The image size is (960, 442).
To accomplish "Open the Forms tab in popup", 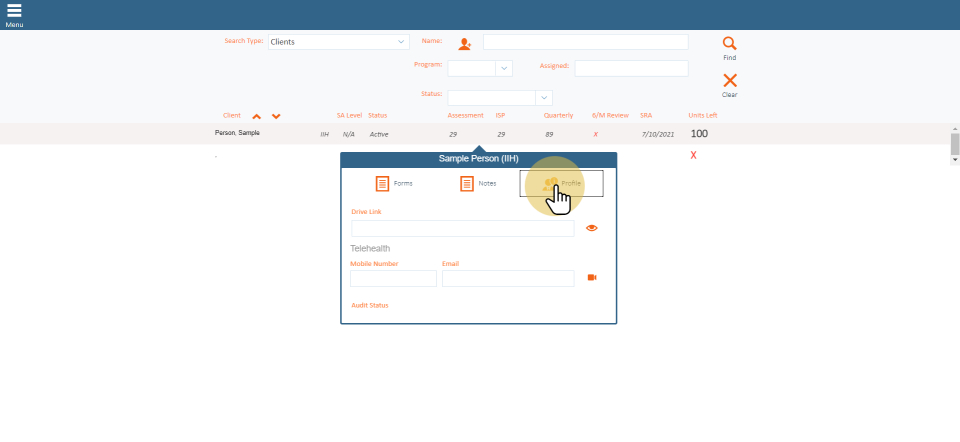I will [x=393, y=184].
